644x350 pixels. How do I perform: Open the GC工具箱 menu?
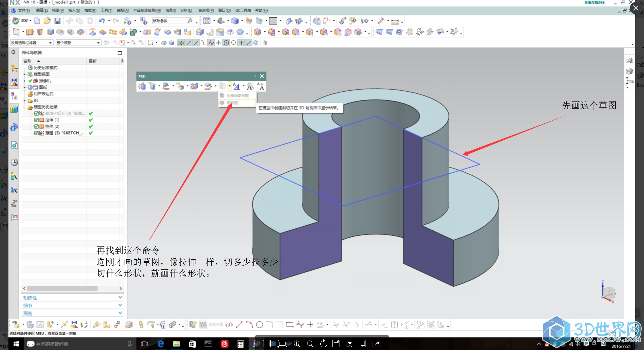click(243, 10)
